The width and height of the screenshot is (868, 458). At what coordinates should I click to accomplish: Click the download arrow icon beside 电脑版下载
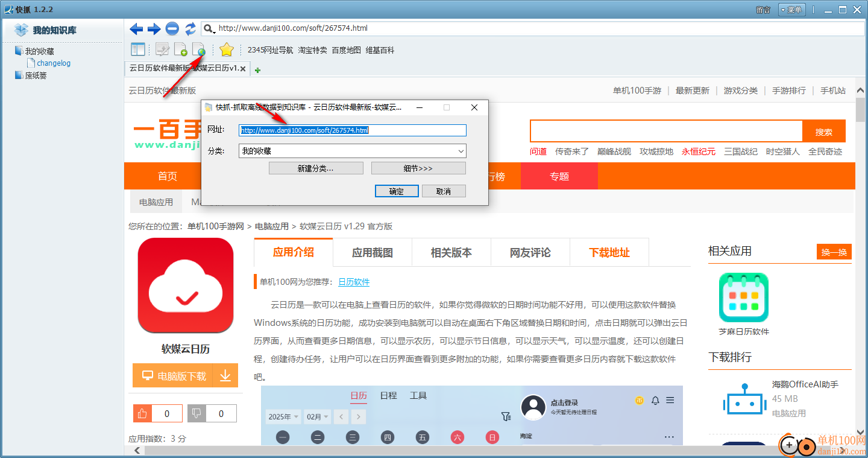225,375
